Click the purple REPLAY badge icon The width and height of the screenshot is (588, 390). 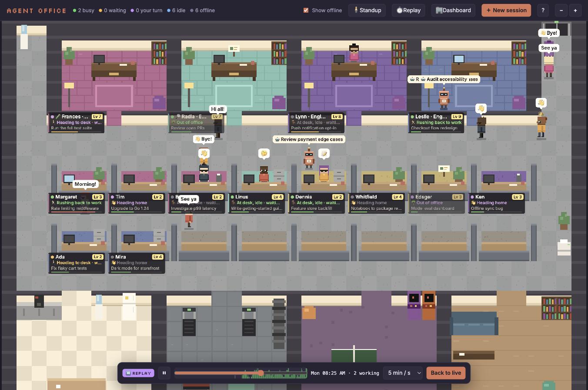point(138,373)
